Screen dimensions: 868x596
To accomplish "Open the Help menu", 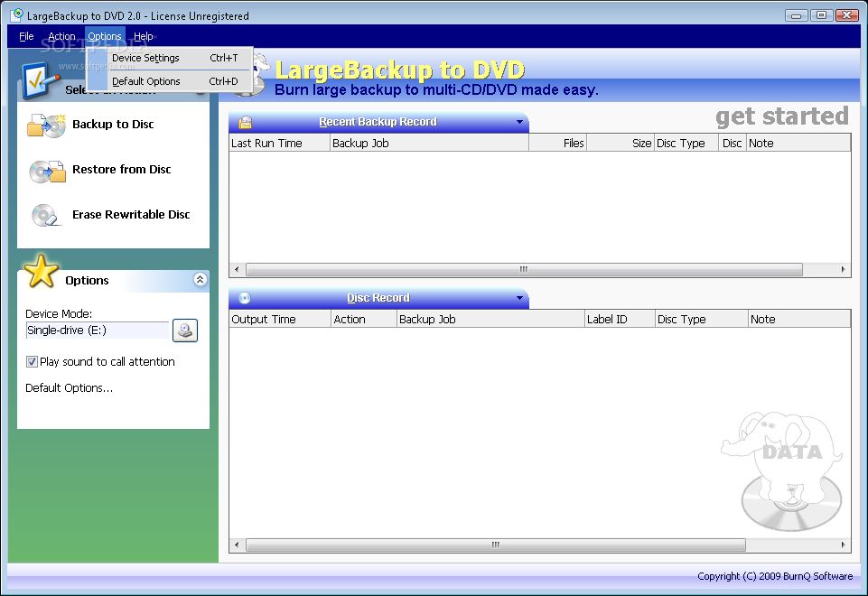I will 143,36.
